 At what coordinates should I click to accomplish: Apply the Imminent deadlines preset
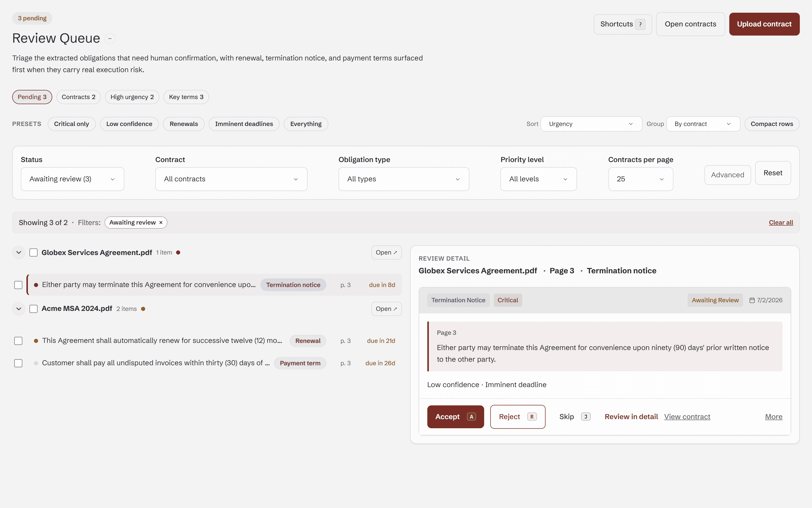[x=244, y=124]
